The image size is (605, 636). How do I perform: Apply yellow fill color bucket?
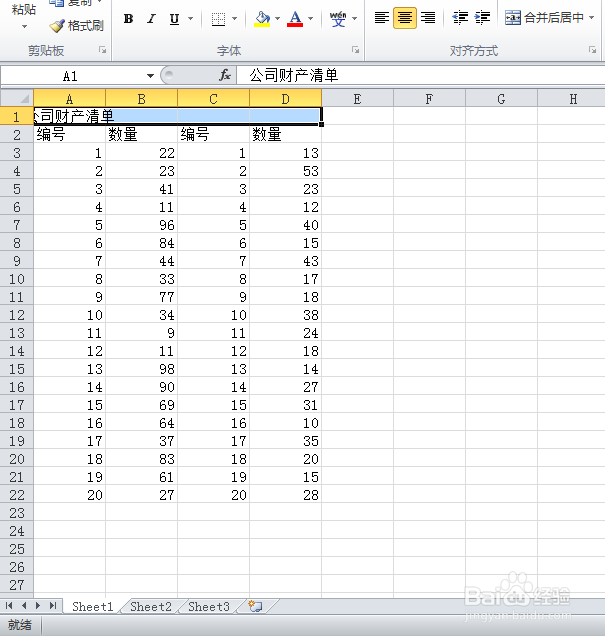[x=262, y=19]
